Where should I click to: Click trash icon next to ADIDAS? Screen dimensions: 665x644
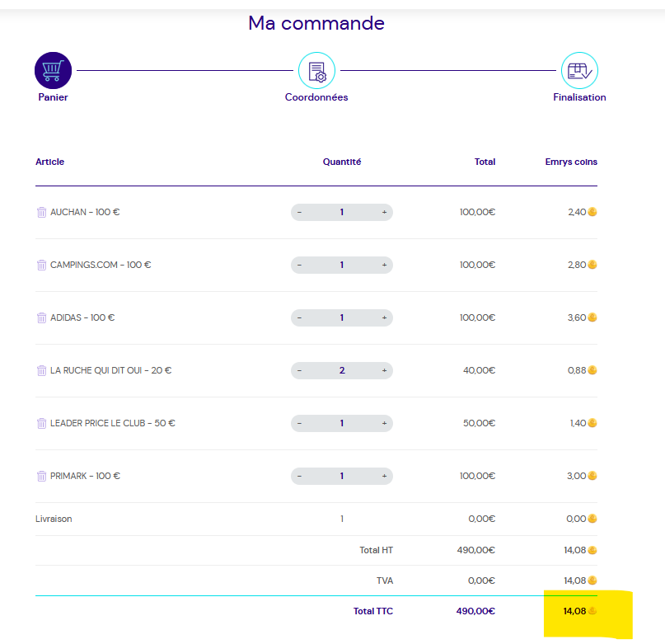(42, 317)
